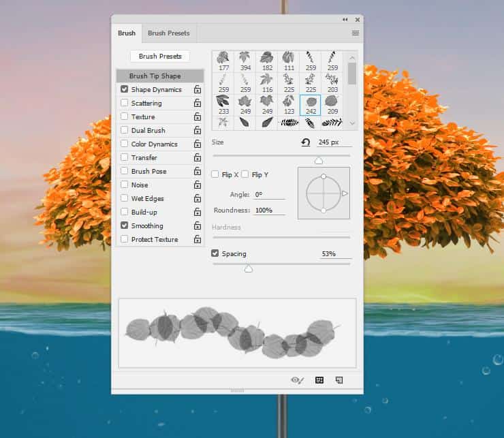Open Transfer settings label
The width and height of the screenshot is (504, 438).
pyautogui.click(x=144, y=157)
